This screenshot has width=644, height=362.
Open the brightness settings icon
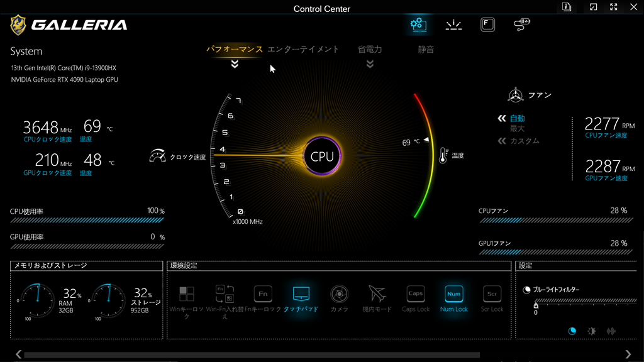coord(591,331)
